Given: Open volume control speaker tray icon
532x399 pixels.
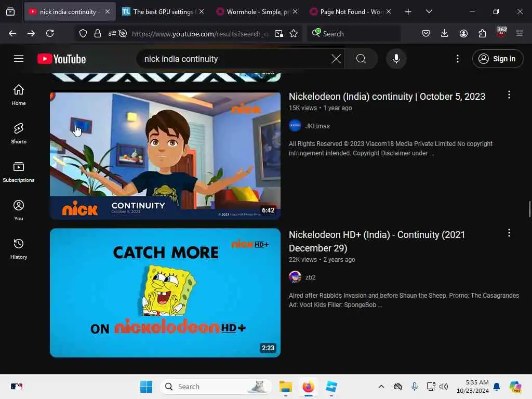Looking at the screenshot, I should tap(444, 387).
